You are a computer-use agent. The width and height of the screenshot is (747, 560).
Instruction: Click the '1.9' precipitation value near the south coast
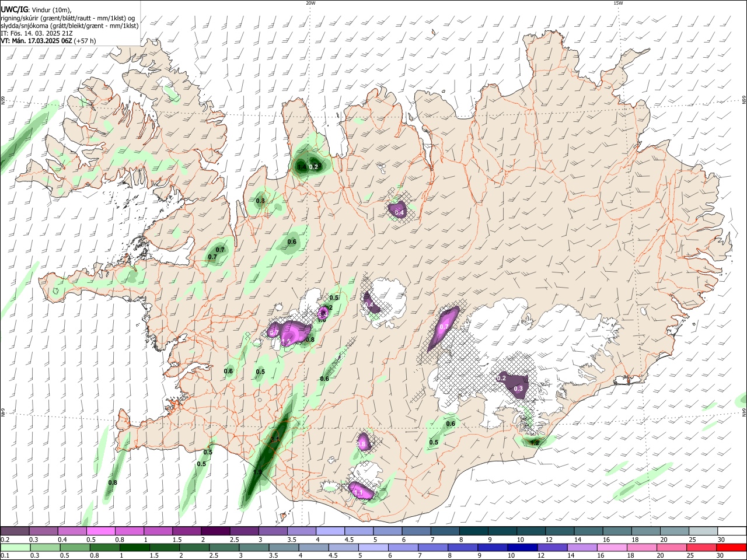pos(257,472)
